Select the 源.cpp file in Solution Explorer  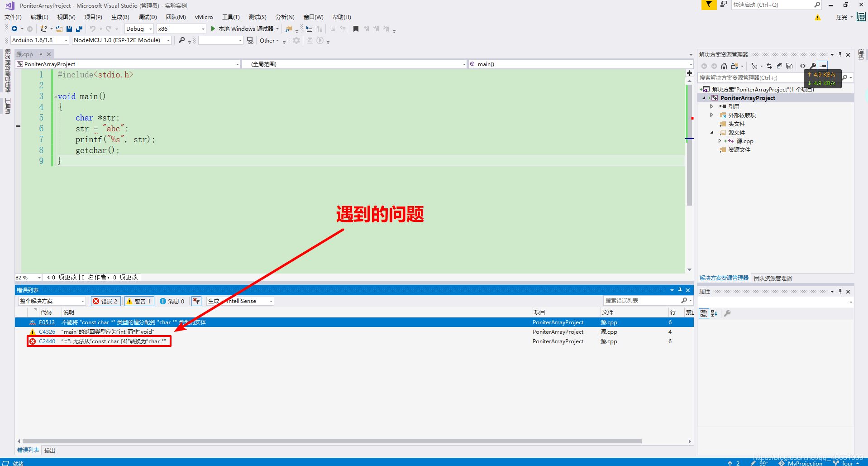(744, 141)
